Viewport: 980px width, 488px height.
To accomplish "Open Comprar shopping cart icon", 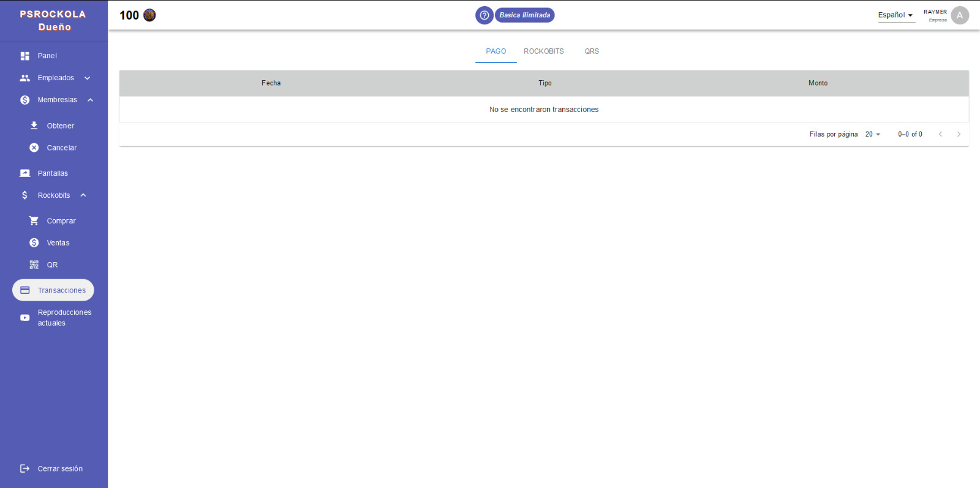I will tap(34, 221).
